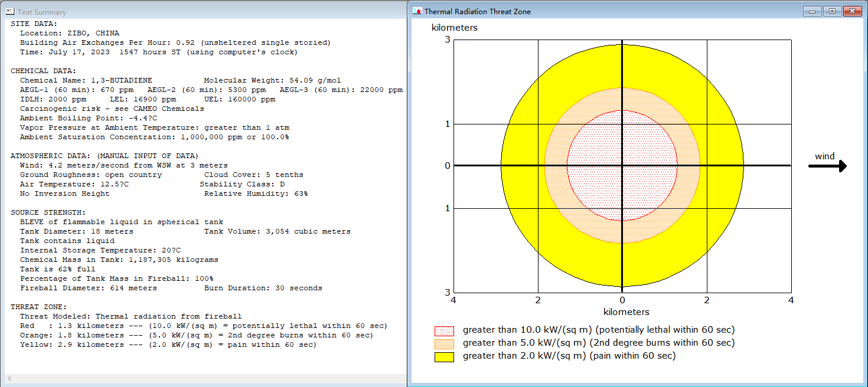Screen dimensions: 868x387
Task: Click the 'SOURCE STRENGTH:' heading
Action: pos(48,212)
